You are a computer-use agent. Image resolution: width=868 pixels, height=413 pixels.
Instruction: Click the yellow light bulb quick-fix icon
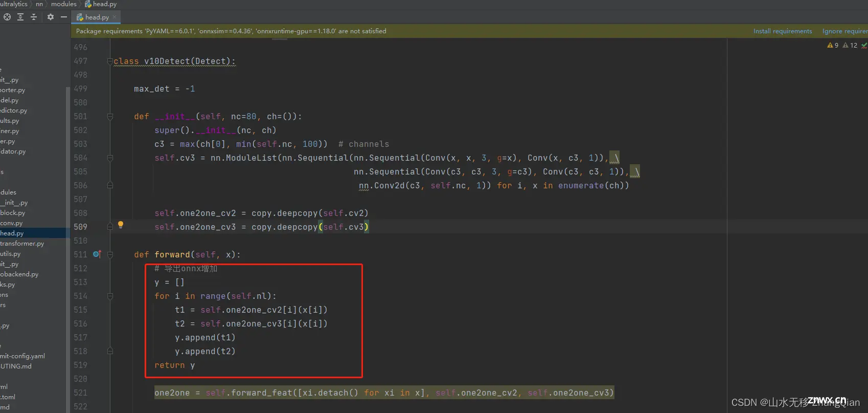coord(121,225)
